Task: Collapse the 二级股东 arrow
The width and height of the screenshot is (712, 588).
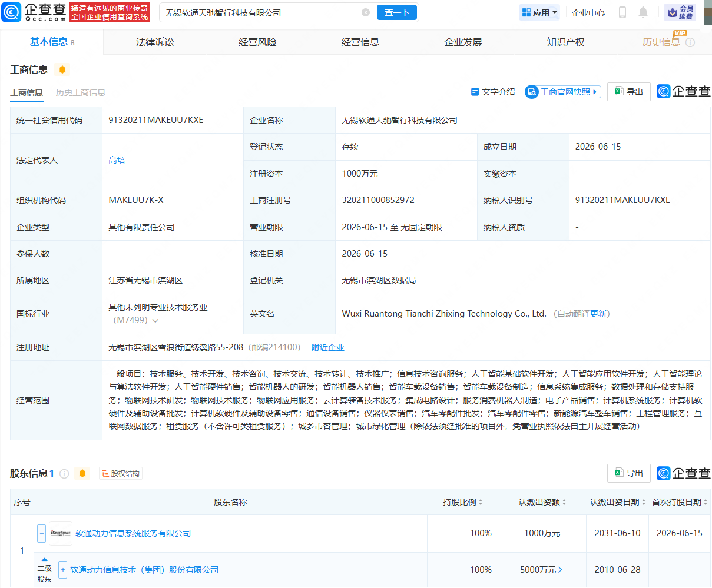Action: pos(45,560)
